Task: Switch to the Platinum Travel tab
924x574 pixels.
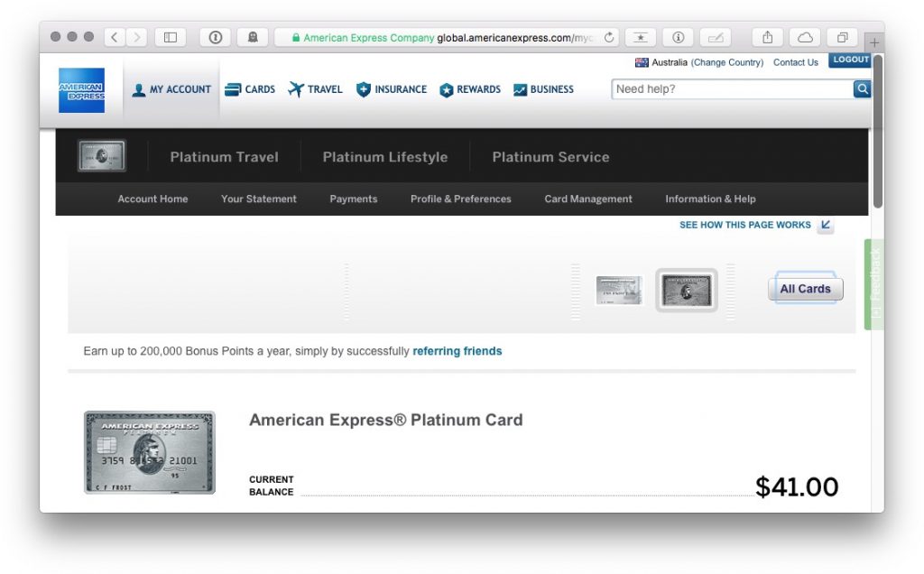Action: pos(224,157)
